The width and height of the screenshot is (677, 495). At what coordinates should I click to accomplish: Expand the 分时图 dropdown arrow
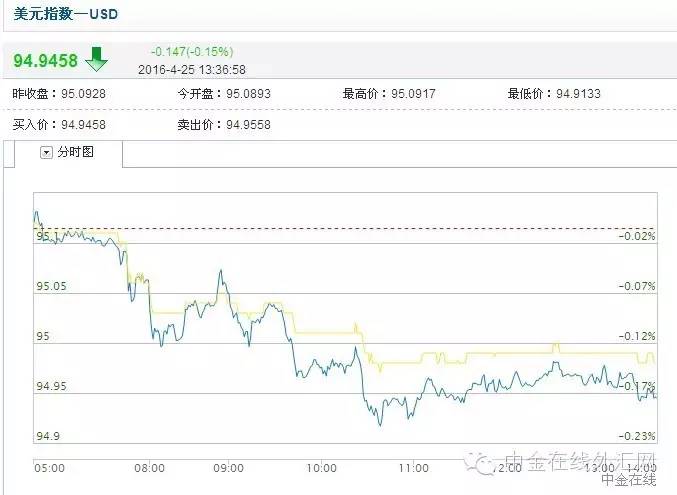46,152
